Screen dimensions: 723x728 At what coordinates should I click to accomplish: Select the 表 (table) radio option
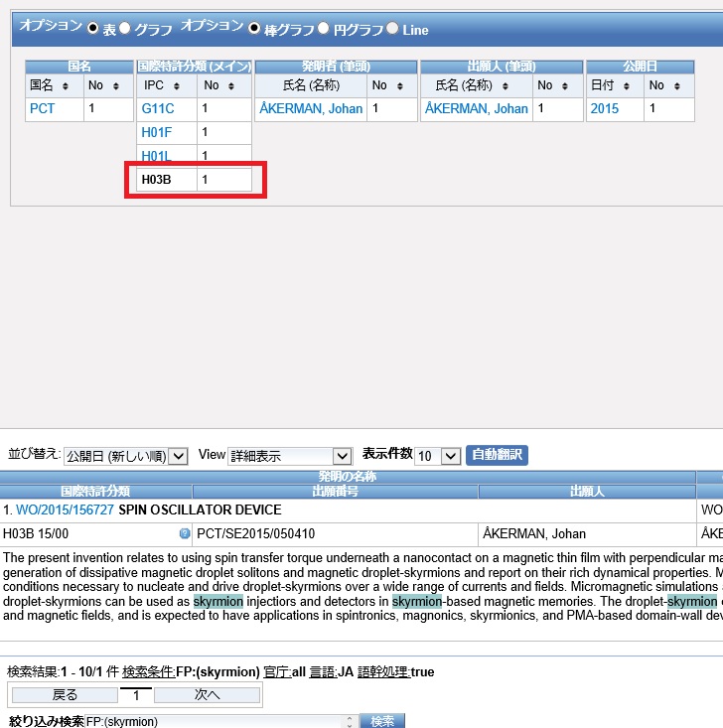point(93,28)
